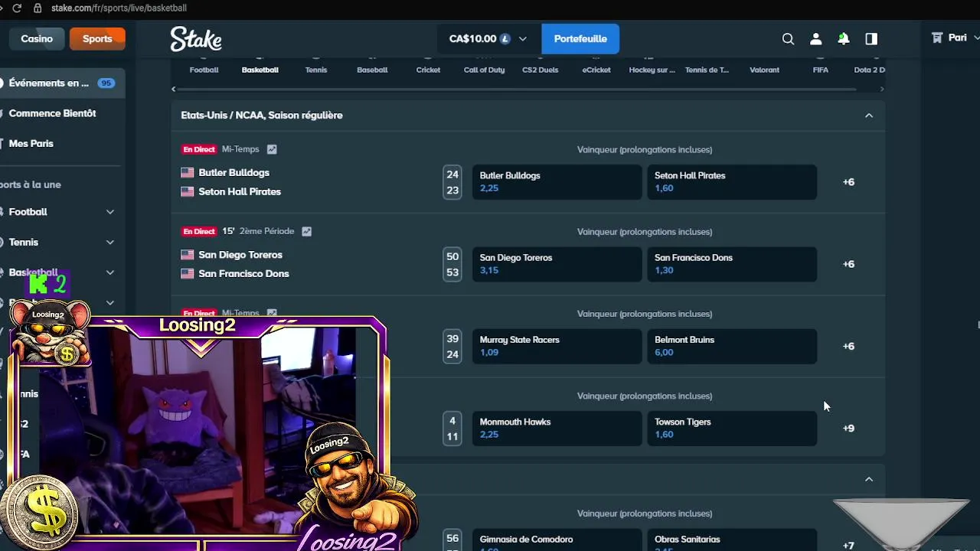Viewport: 980px width, 551px height.
Task: Expand Football in the sidebar
Action: point(110,212)
